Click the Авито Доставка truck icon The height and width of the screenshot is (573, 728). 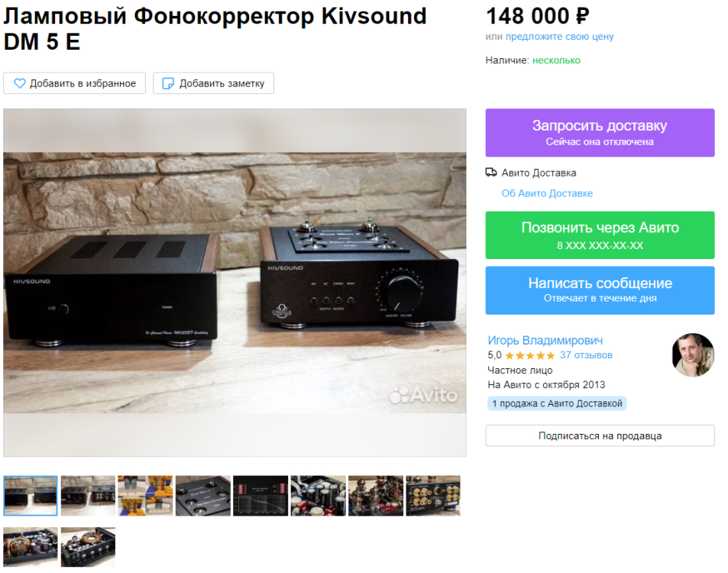tap(490, 173)
